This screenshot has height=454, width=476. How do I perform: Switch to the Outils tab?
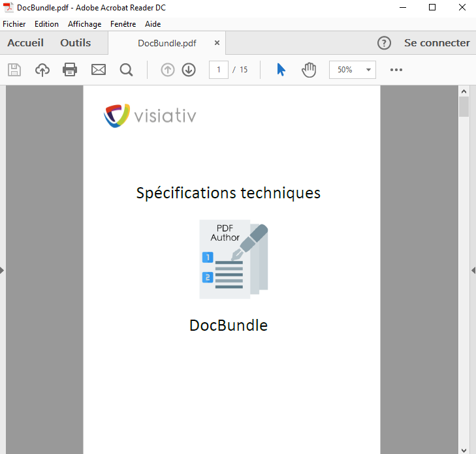point(76,43)
